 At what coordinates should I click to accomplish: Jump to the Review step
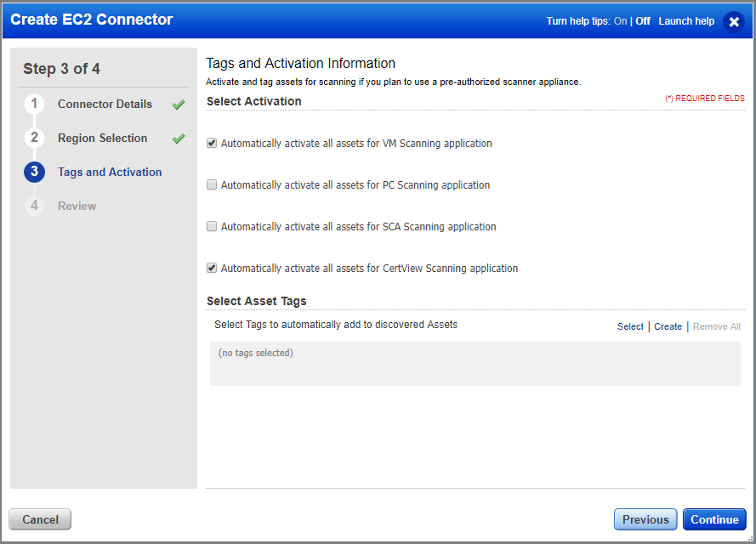[x=77, y=205]
